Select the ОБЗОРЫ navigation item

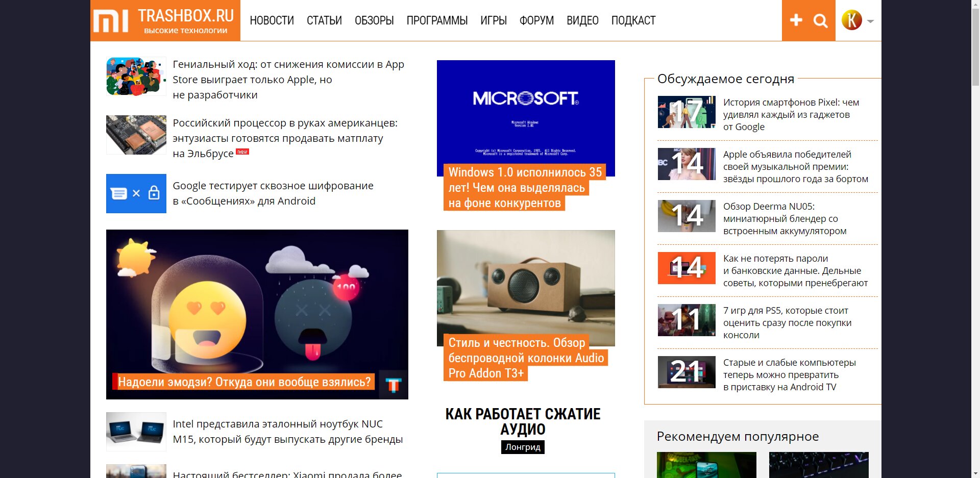[x=374, y=20]
